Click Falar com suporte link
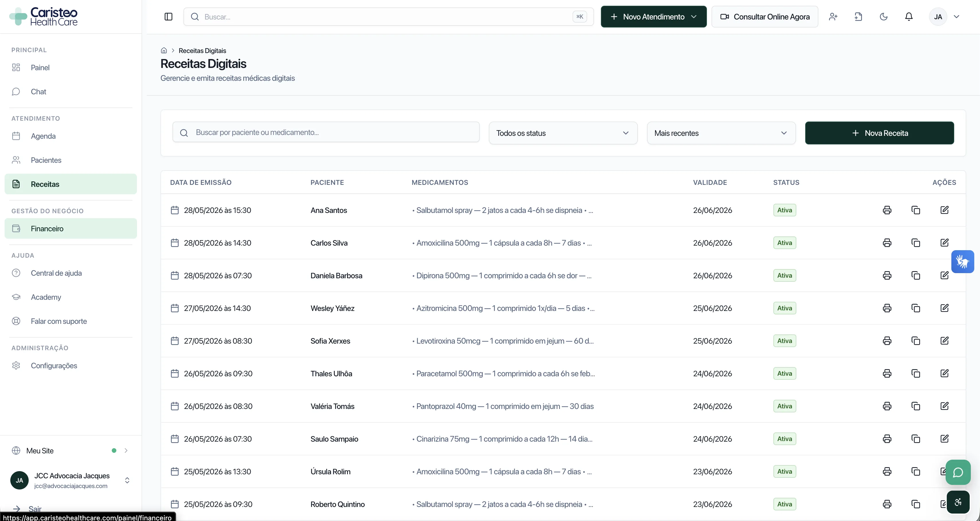The height and width of the screenshot is (521, 980). coord(71,321)
